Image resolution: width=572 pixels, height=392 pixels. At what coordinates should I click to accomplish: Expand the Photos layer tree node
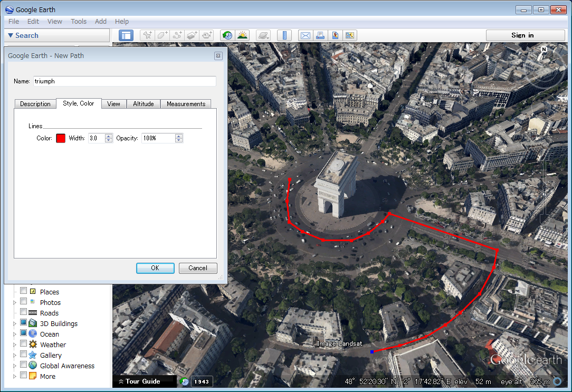[15, 303]
